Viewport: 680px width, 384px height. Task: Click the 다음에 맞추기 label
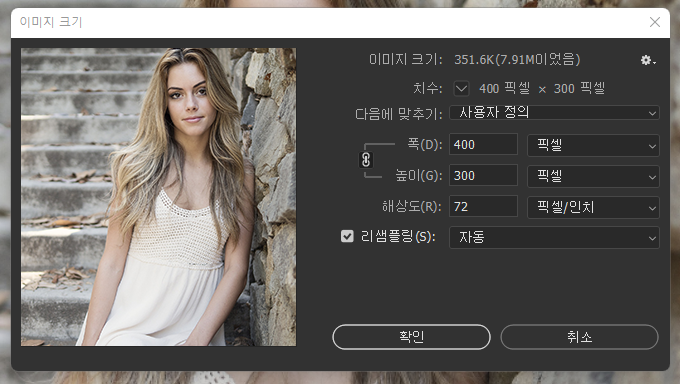(399, 114)
